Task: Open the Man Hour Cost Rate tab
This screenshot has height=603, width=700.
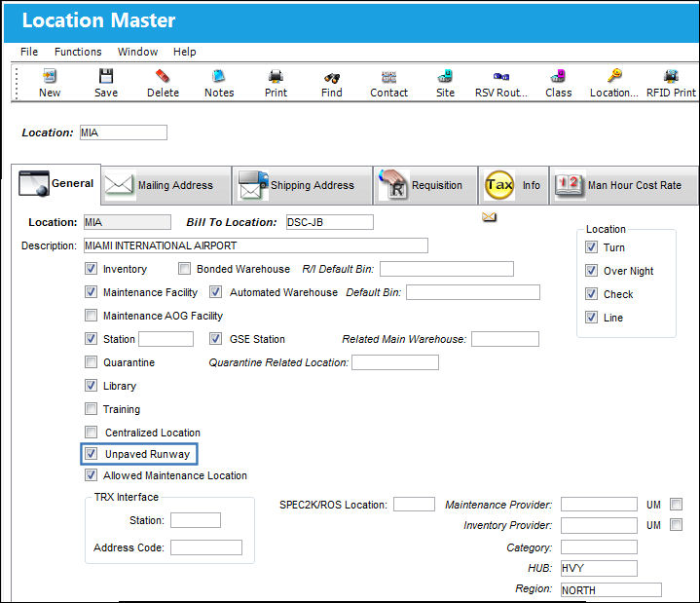Action: (624, 185)
